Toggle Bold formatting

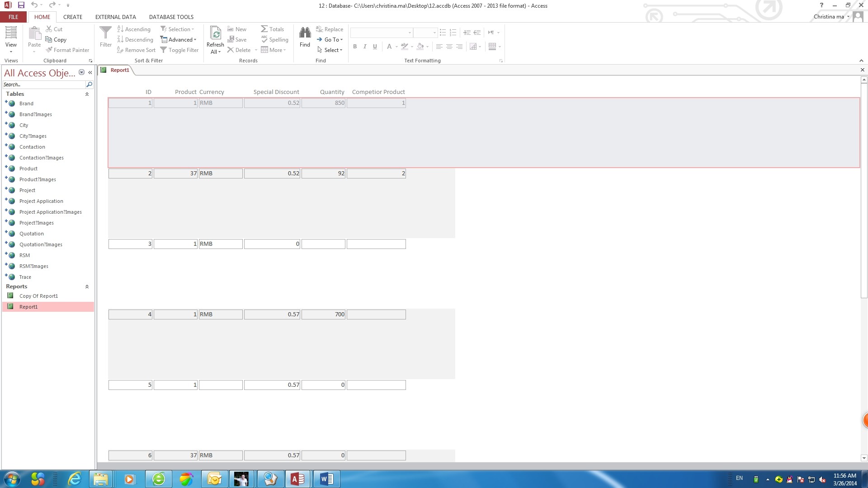click(x=355, y=47)
